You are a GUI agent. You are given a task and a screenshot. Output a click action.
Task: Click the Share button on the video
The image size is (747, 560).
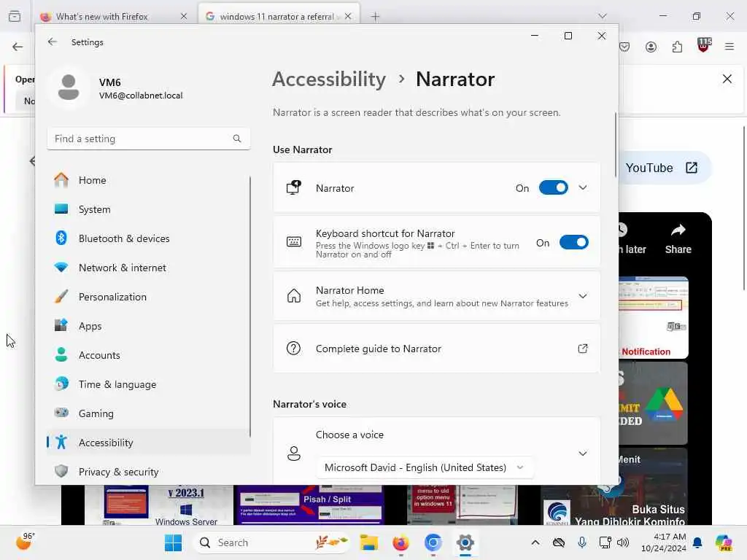click(678, 239)
